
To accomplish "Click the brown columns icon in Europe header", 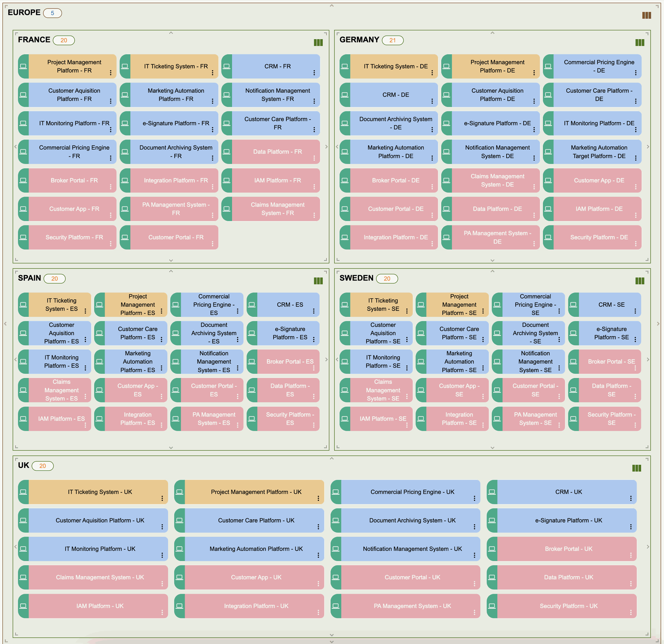I will (x=646, y=15).
